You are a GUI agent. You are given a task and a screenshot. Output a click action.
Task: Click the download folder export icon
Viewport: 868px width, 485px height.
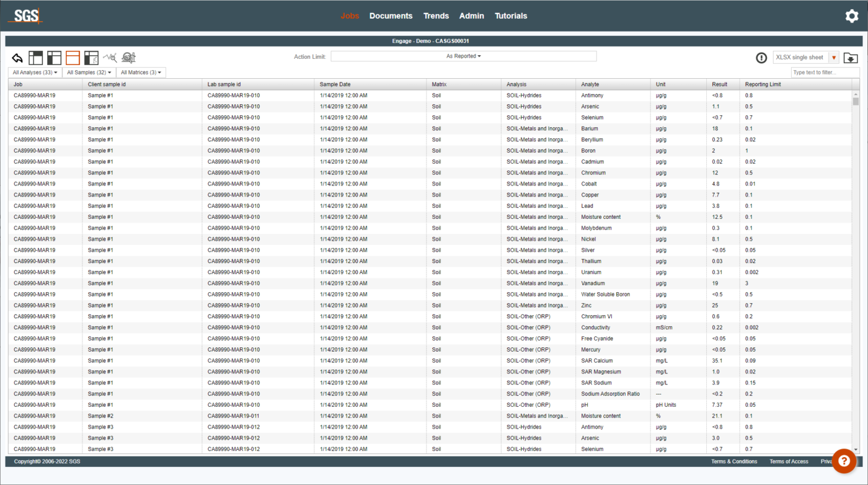pos(851,58)
